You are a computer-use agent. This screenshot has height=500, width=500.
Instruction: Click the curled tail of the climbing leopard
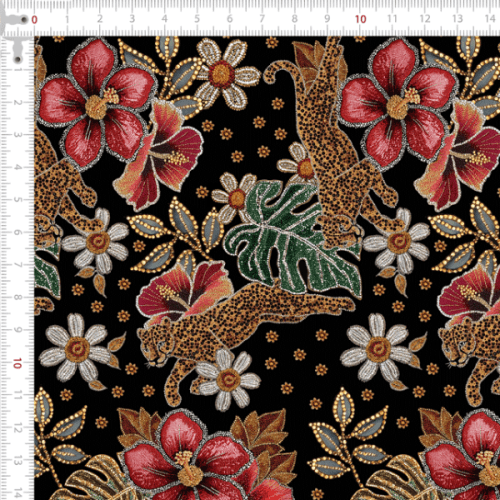(x=278, y=72)
